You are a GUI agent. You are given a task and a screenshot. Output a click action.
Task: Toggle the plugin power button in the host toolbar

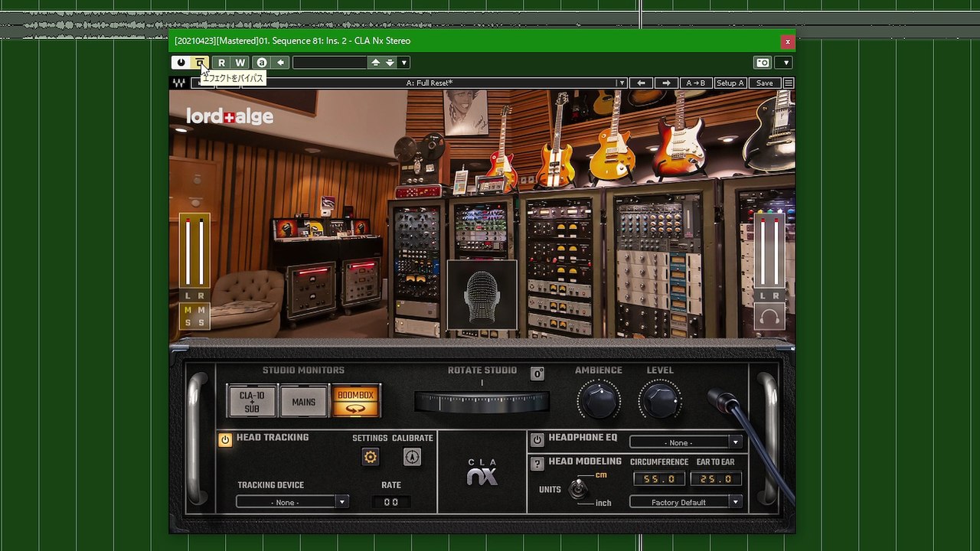[x=181, y=63]
